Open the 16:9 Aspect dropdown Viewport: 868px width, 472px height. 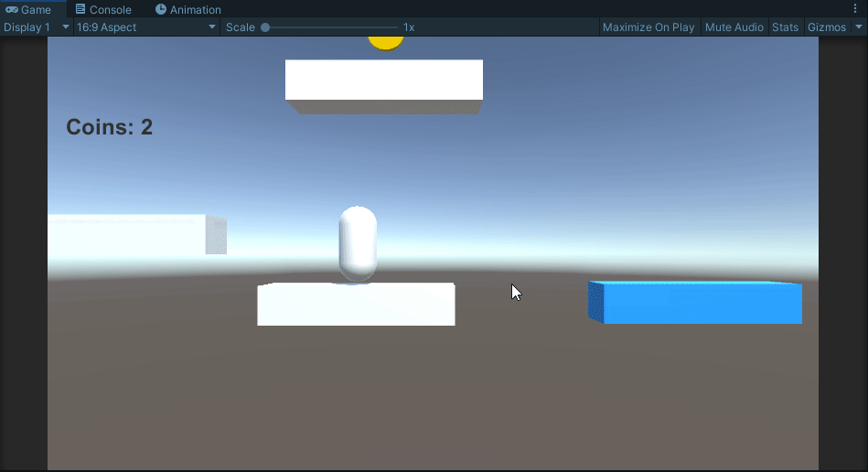[146, 27]
